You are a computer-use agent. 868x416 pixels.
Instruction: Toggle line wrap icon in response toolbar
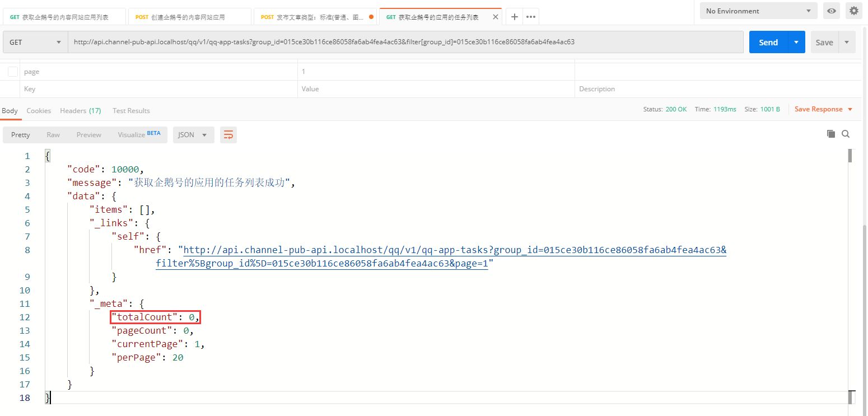point(228,135)
